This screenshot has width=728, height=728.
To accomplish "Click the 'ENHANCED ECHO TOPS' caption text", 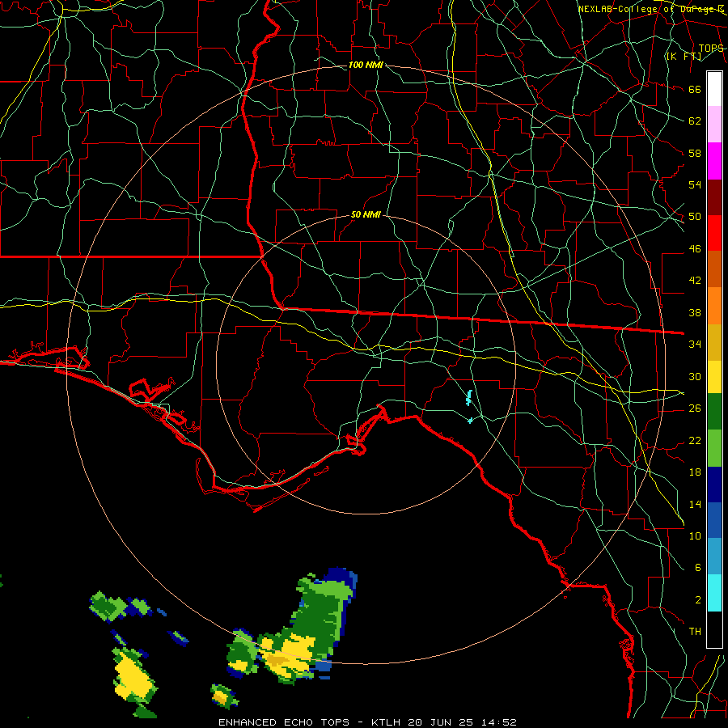I will pos(284,722).
